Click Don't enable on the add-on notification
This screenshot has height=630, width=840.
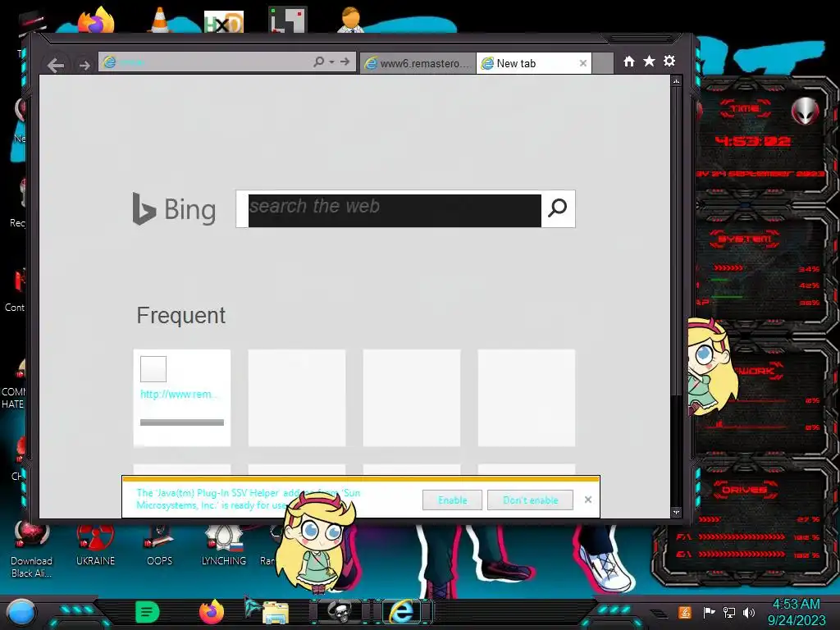tap(531, 500)
